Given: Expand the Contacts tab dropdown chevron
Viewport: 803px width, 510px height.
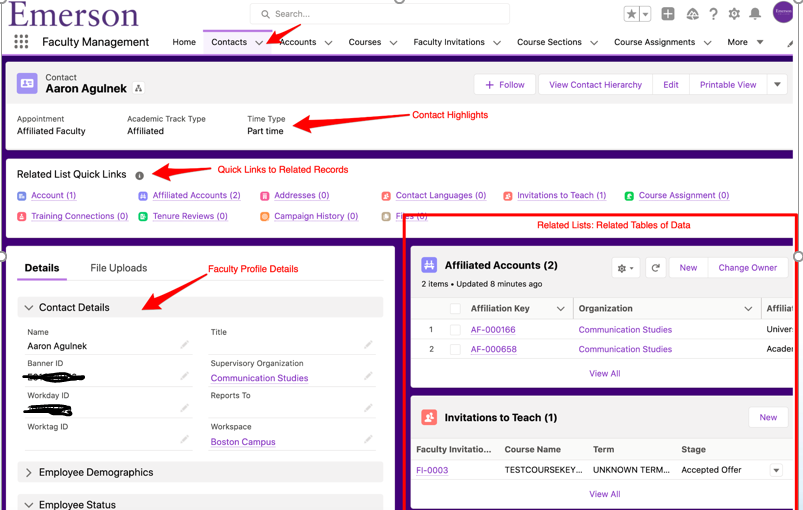Looking at the screenshot, I should click(259, 42).
